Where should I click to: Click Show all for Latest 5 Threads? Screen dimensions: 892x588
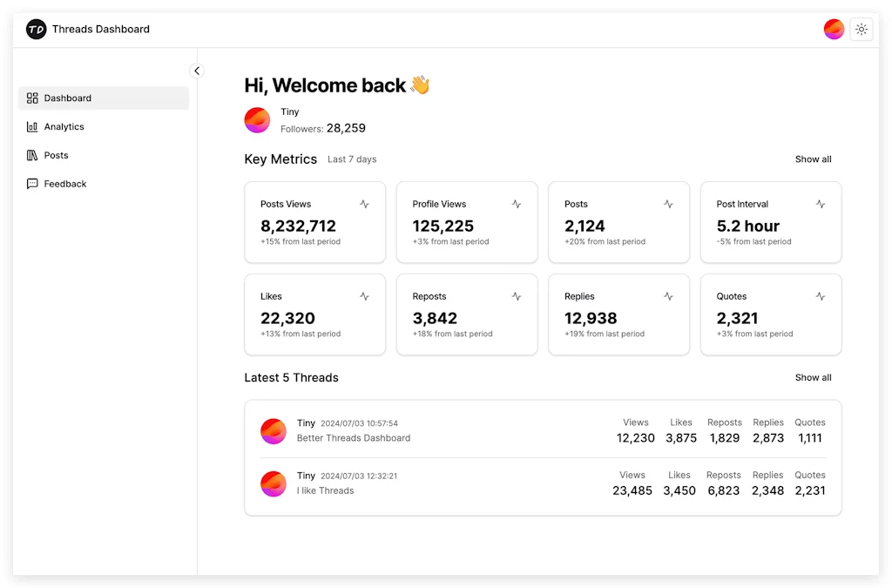[813, 377]
